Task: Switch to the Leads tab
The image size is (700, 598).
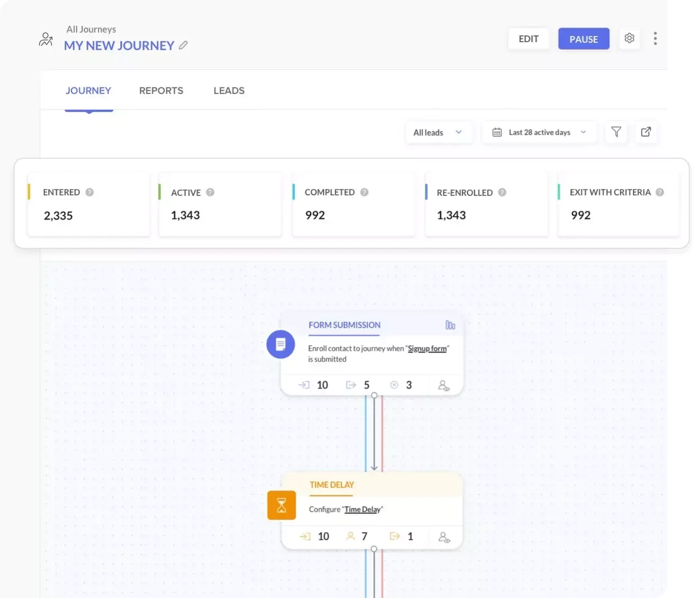Action: (229, 91)
